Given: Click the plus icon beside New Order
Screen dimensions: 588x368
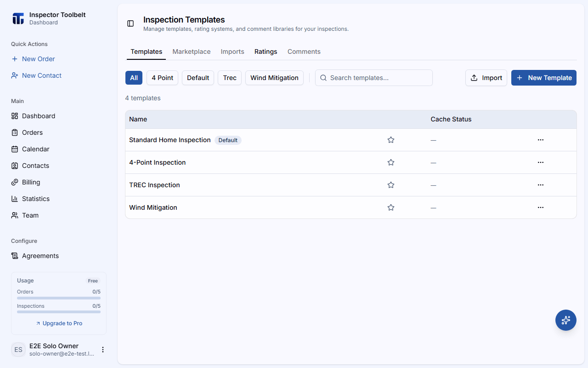Looking at the screenshot, I should coord(15,59).
